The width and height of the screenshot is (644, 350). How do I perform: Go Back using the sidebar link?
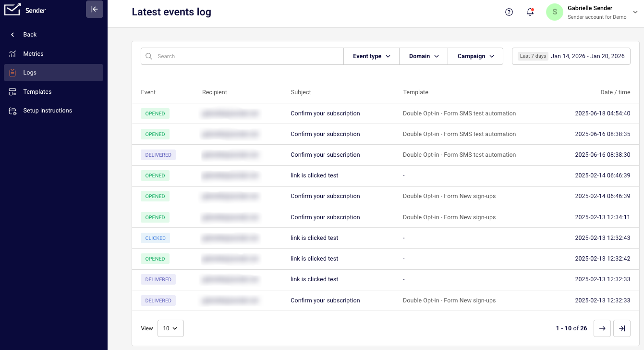(30, 35)
